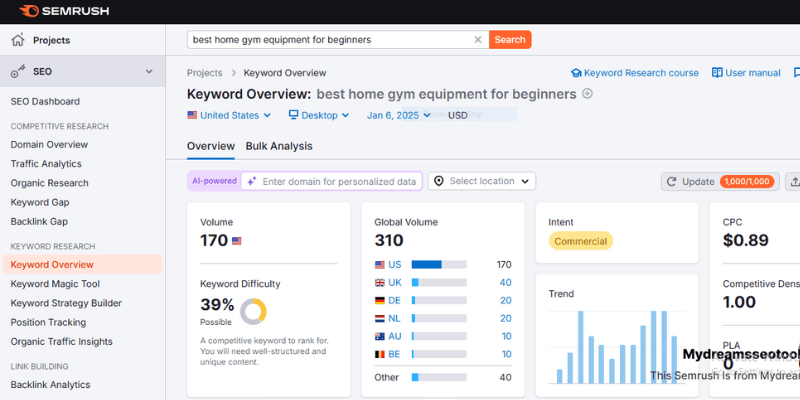Image resolution: width=800 pixels, height=400 pixels.
Task: Click the Other volume bar
Action: click(x=439, y=378)
